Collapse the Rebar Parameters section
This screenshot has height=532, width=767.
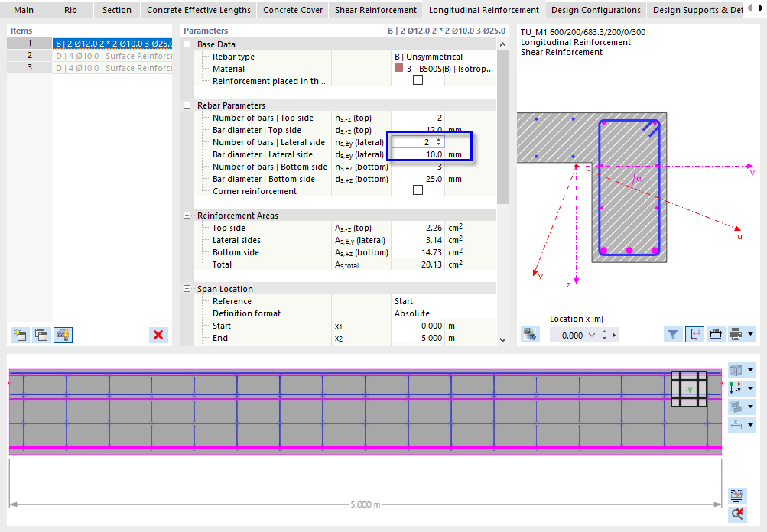[187, 105]
